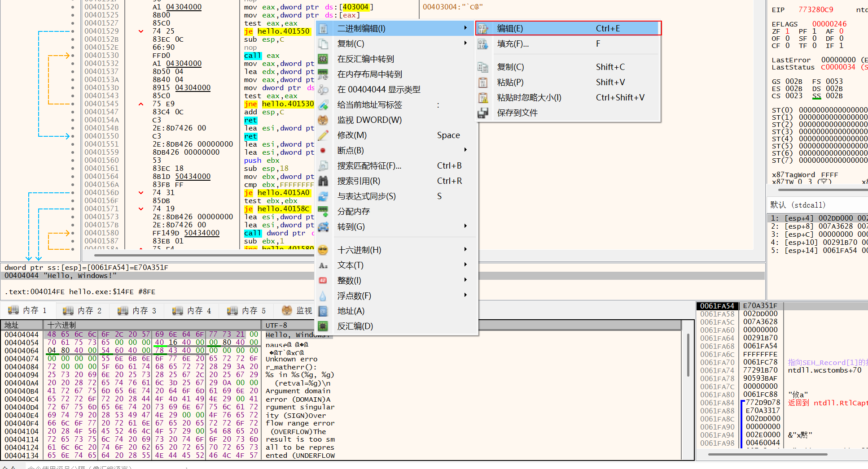This screenshot has width=868, height=469.
Task: Expand the 断点(B) submenu arrow
Action: point(465,150)
